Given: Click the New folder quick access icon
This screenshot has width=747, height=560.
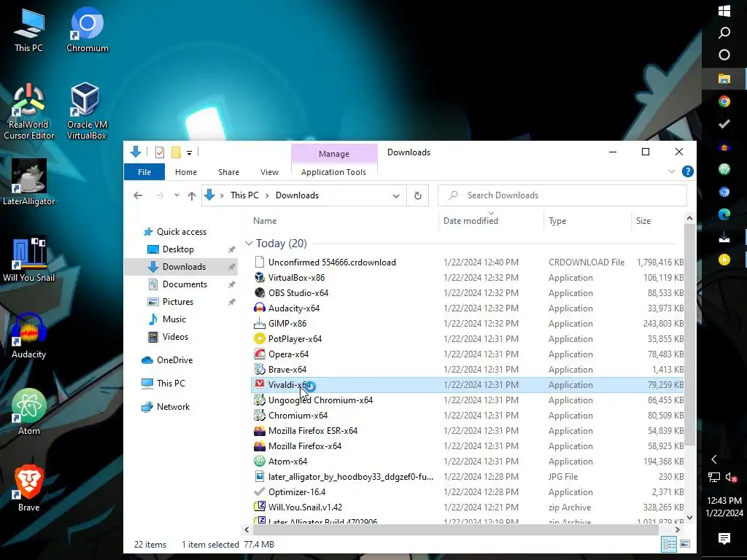Looking at the screenshot, I should tap(176, 152).
